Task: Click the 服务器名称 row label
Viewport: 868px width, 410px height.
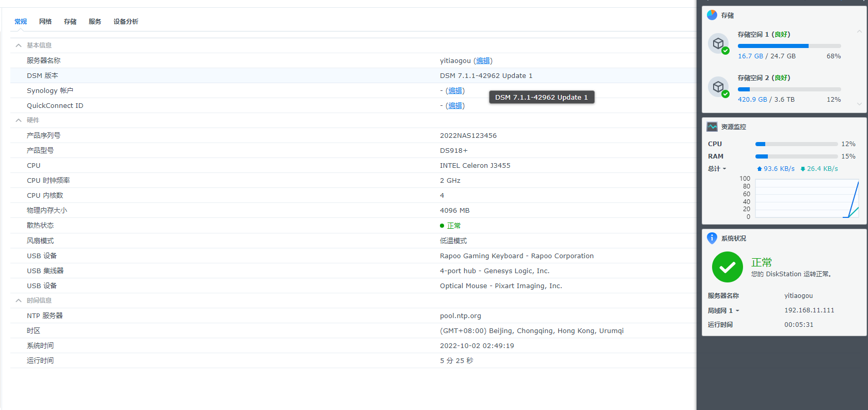Action: 43,60
